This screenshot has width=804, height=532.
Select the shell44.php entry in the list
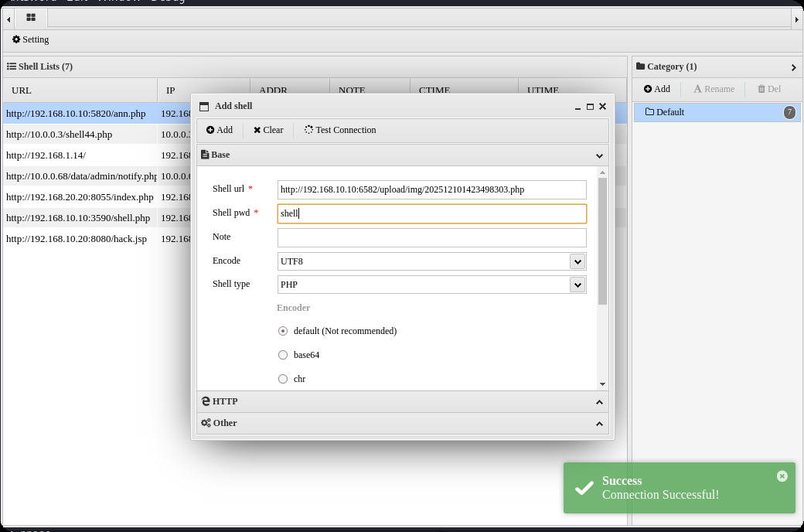[60, 135]
